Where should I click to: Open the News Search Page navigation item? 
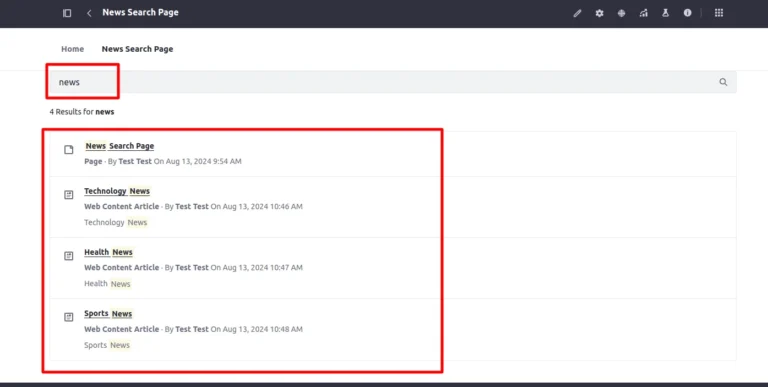(x=137, y=49)
